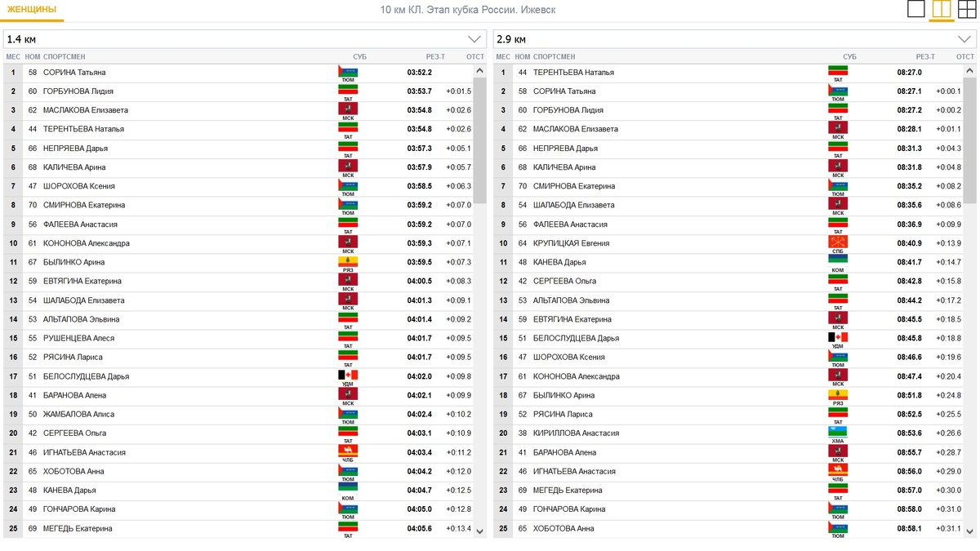
Task: Select АЛЬТАПОВА Эльвина in 2.9 км list
Action: coord(572,300)
